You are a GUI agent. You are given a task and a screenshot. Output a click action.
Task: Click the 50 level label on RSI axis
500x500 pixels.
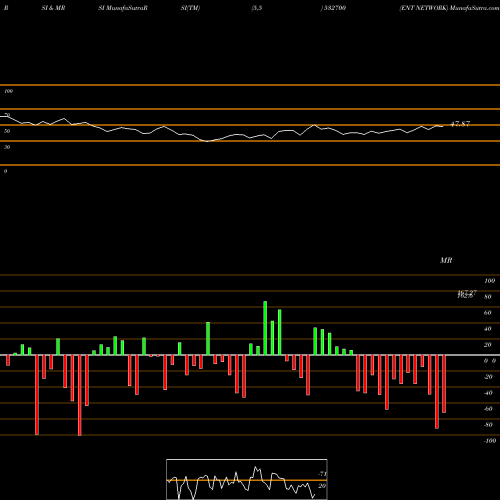point(7,131)
